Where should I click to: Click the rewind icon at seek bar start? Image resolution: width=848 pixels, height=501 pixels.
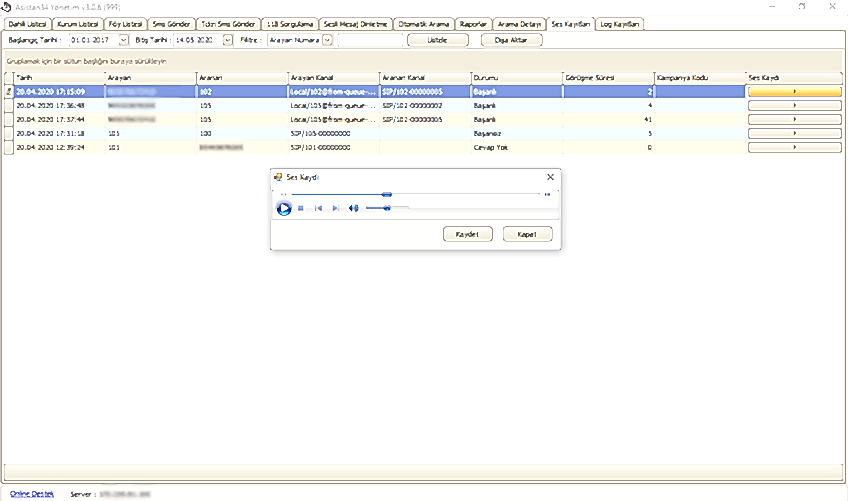click(x=283, y=194)
